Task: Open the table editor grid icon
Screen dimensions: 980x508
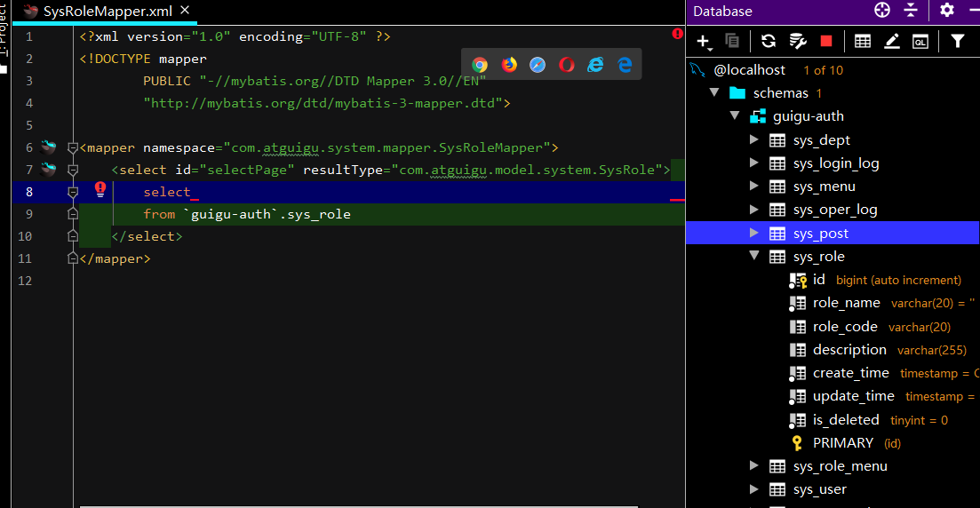Action: coord(863,41)
